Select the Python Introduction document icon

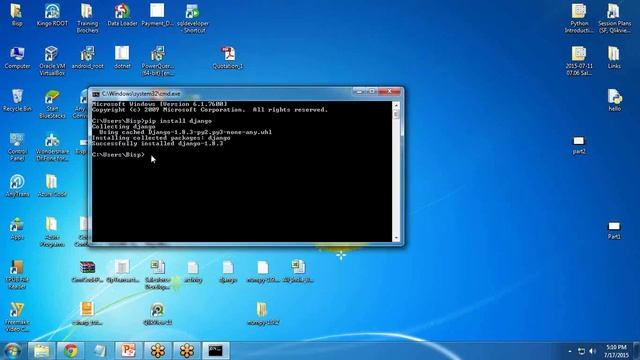pyautogui.click(x=579, y=18)
